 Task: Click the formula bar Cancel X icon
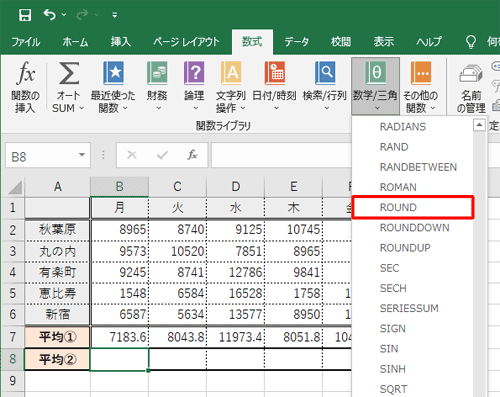[x=132, y=155]
